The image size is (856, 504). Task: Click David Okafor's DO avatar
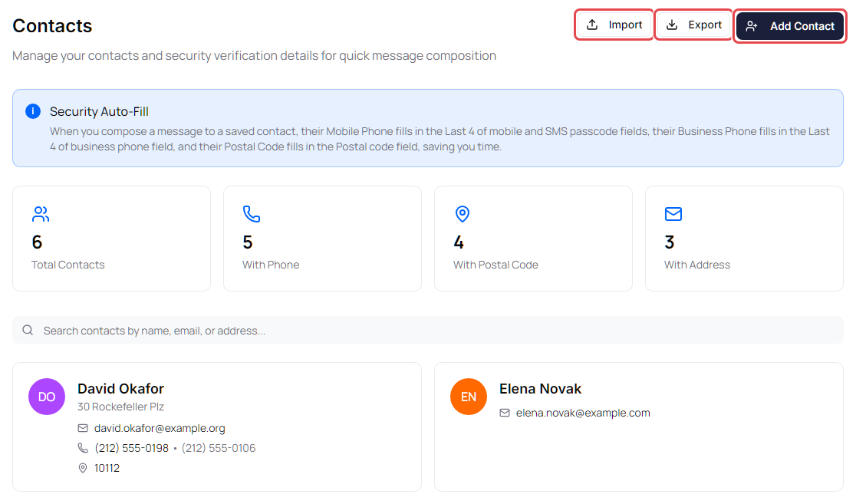point(47,397)
